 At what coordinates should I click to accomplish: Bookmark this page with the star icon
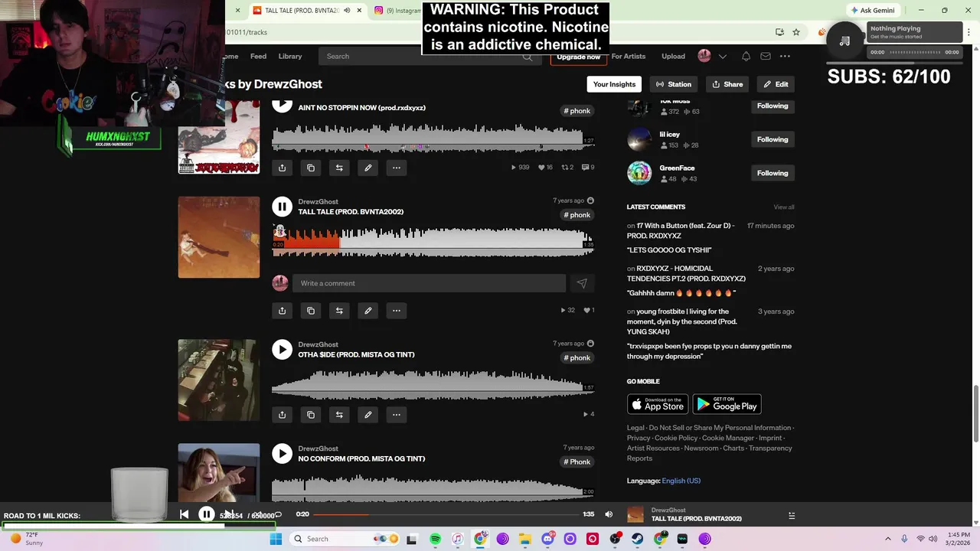(x=796, y=32)
